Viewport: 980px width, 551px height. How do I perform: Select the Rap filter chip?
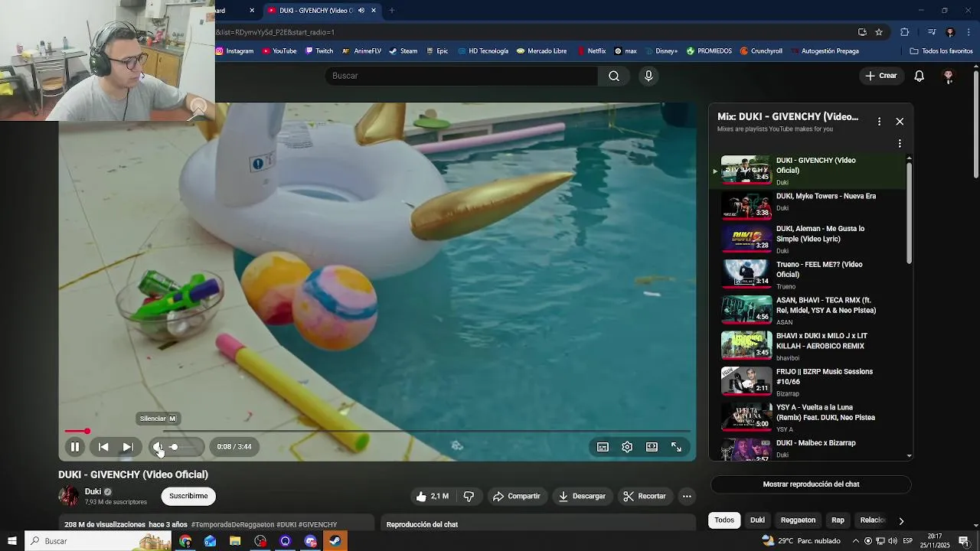pyautogui.click(x=838, y=520)
